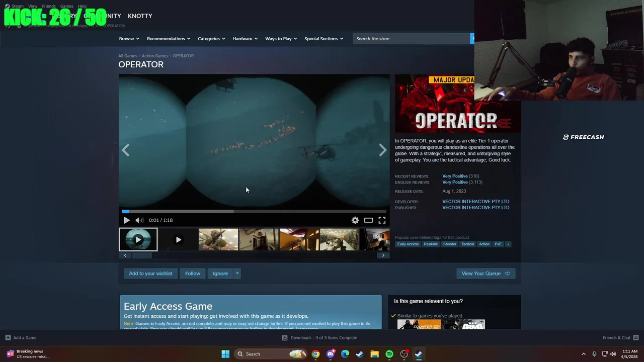Screen dimensions: 644x362
Task: Select the Early Access tag
Action: pyautogui.click(x=408, y=244)
